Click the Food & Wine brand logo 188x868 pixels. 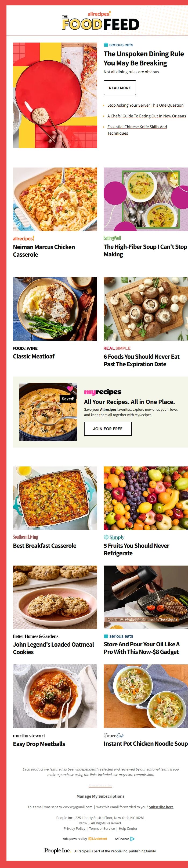25,348
